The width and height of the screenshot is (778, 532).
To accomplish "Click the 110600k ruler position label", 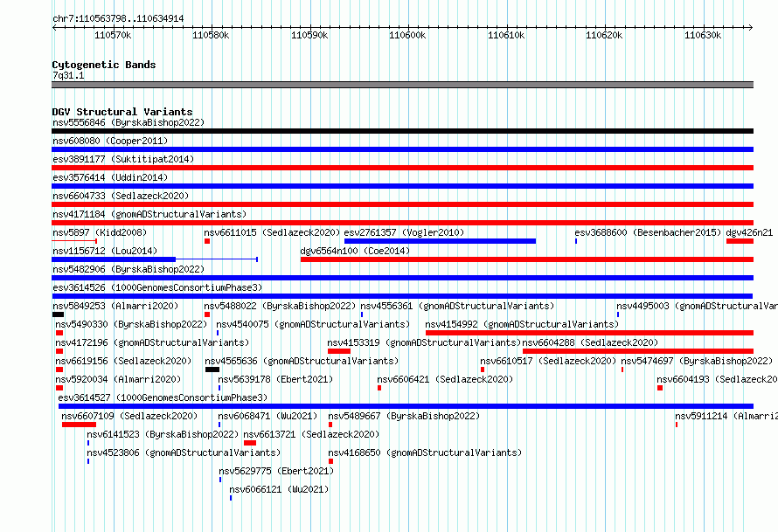I will click(x=407, y=35).
